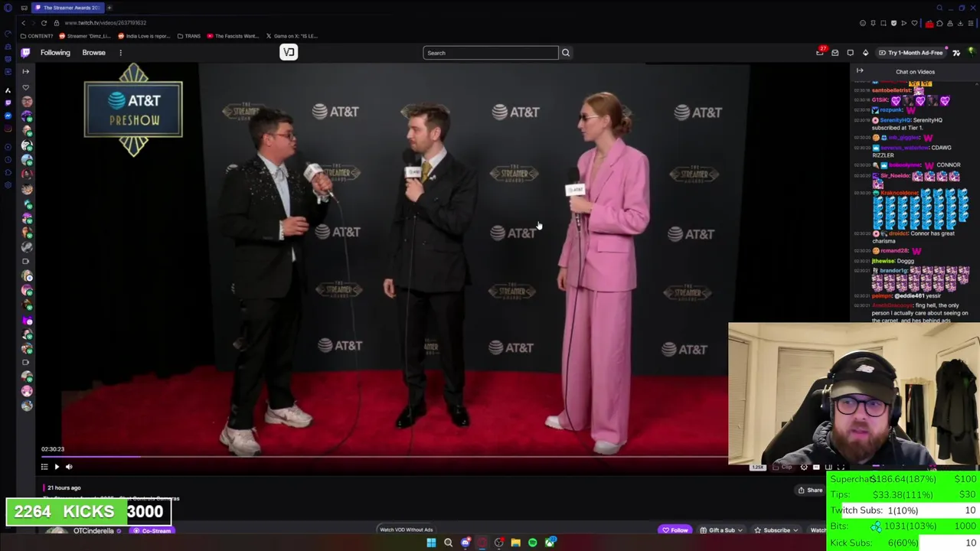Open Xbox app from taskbar
The height and width of the screenshot is (551, 980).
click(550, 543)
